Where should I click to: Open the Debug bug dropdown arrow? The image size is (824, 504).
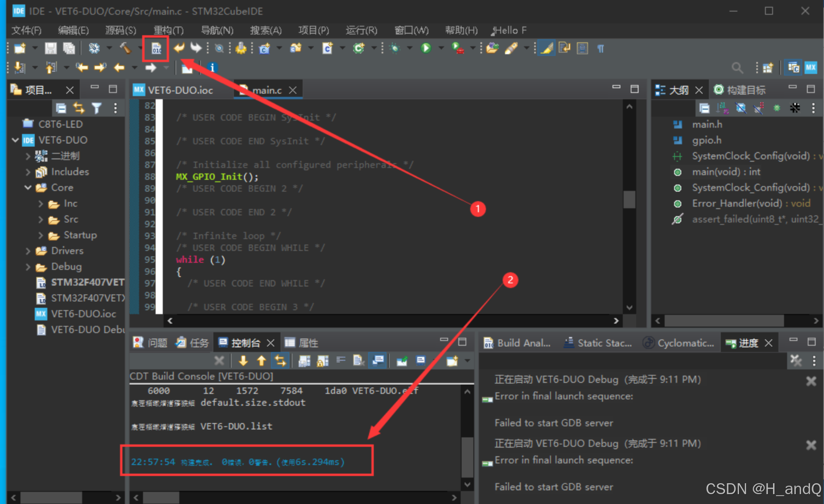pyautogui.click(x=410, y=48)
